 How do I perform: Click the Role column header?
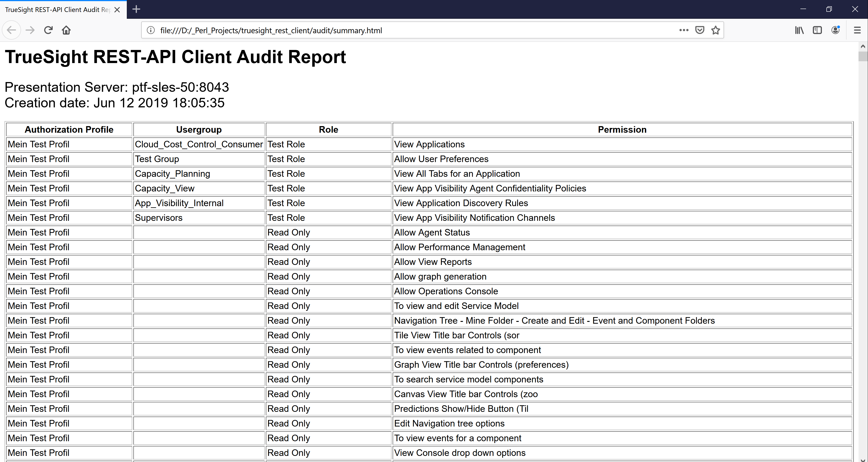click(328, 130)
